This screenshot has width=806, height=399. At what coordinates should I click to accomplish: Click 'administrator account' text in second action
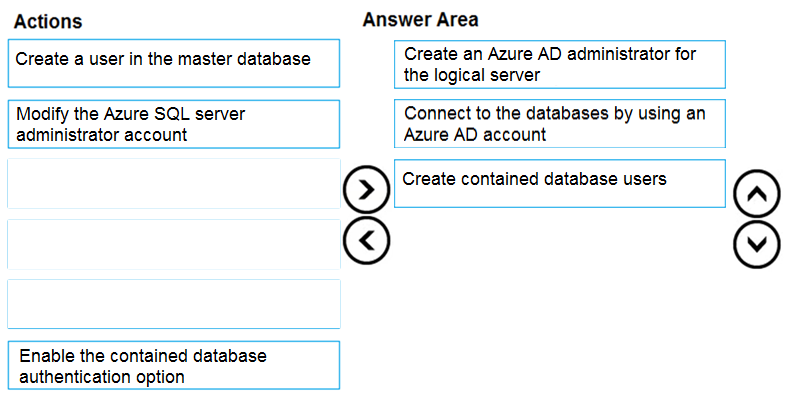(101, 135)
